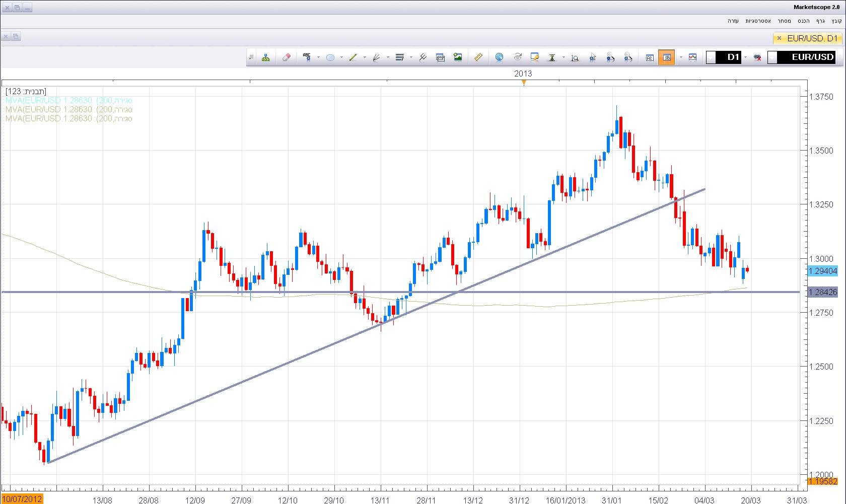Select the eraser tool
The width and height of the screenshot is (846, 504).
pos(287,57)
